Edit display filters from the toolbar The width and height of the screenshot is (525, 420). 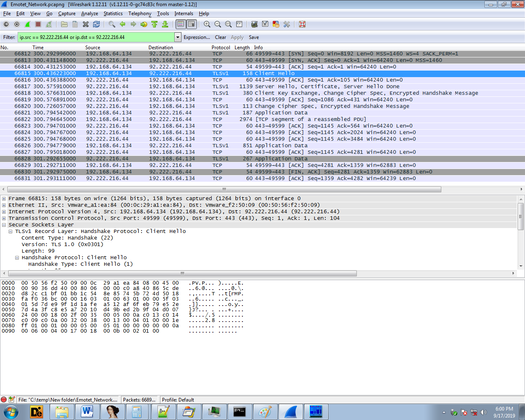[265, 24]
